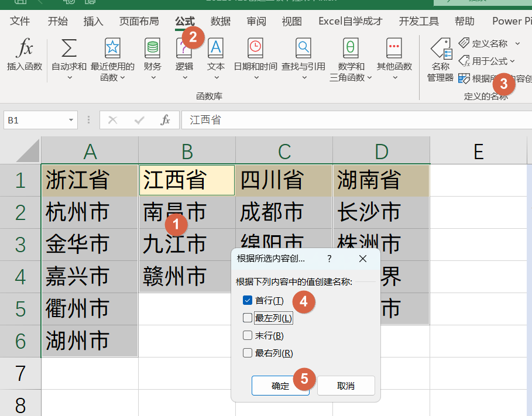Select cell 赣州市
The height and width of the screenshot is (416, 532).
pyautogui.click(x=186, y=277)
